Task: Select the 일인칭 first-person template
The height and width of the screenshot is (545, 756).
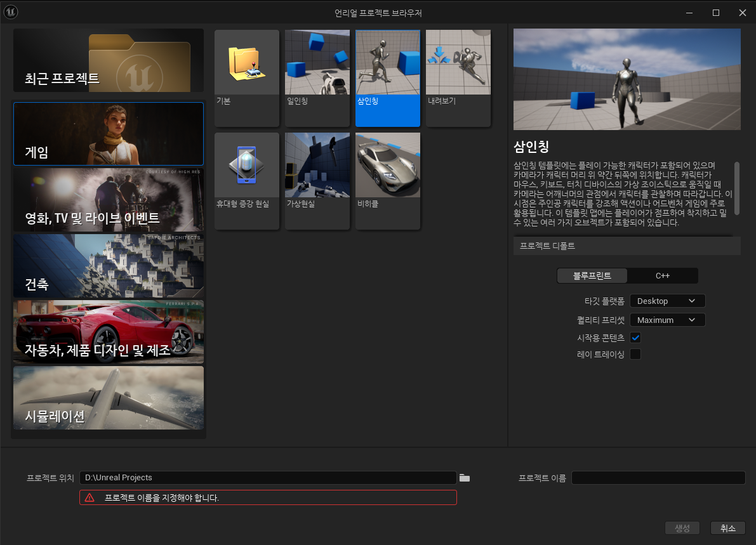Action: tap(317, 78)
